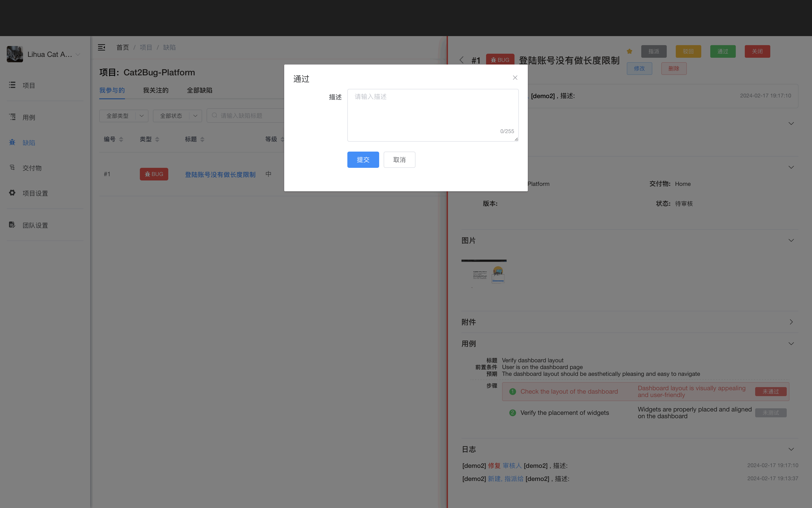Sort by the 编号 column arrows

[121, 139]
